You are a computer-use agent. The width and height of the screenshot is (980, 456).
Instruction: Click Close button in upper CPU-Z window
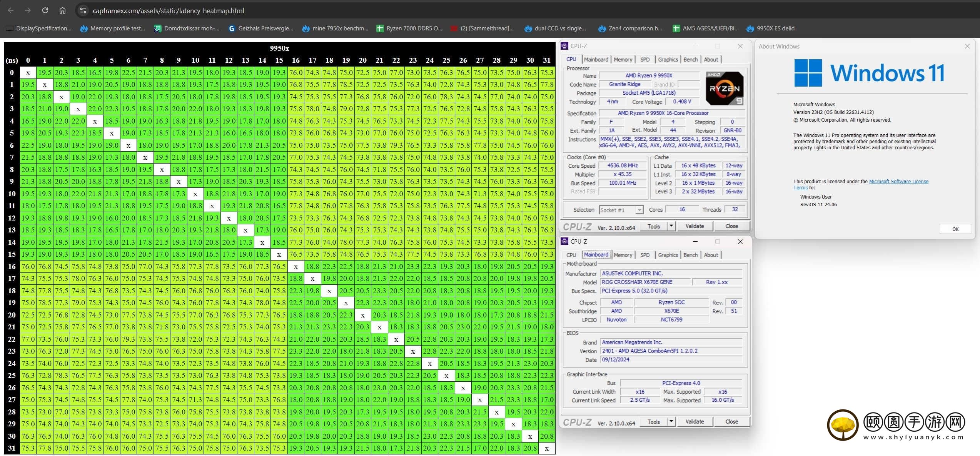pyautogui.click(x=731, y=226)
